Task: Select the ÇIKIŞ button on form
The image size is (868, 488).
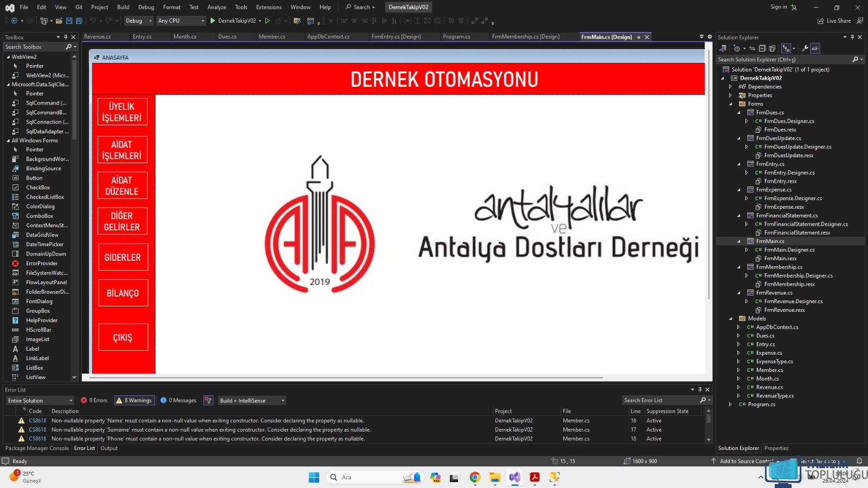Action: (x=123, y=337)
